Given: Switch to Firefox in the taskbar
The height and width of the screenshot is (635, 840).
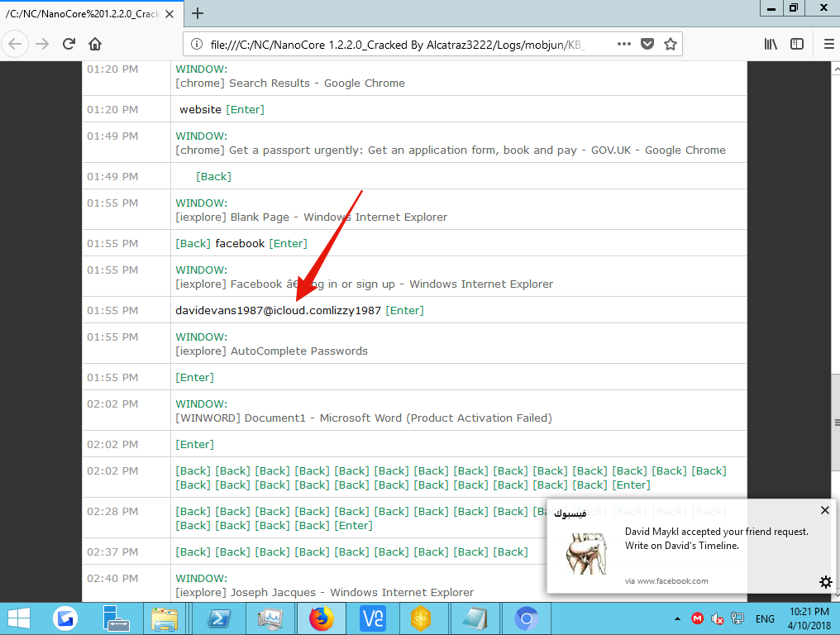Looking at the screenshot, I should (x=322, y=619).
